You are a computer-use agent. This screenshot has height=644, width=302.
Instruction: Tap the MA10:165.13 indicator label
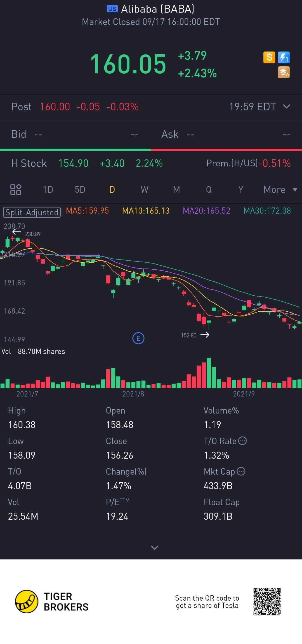[x=146, y=211]
